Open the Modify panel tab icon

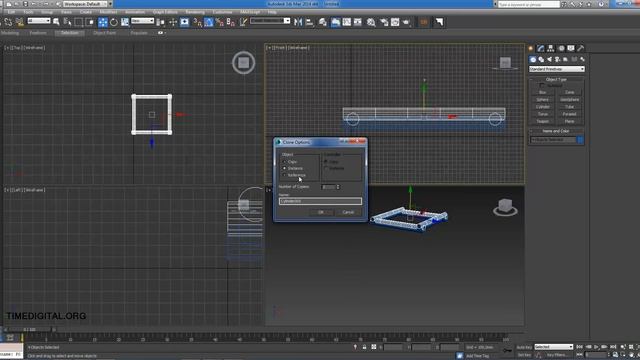[x=541, y=48]
